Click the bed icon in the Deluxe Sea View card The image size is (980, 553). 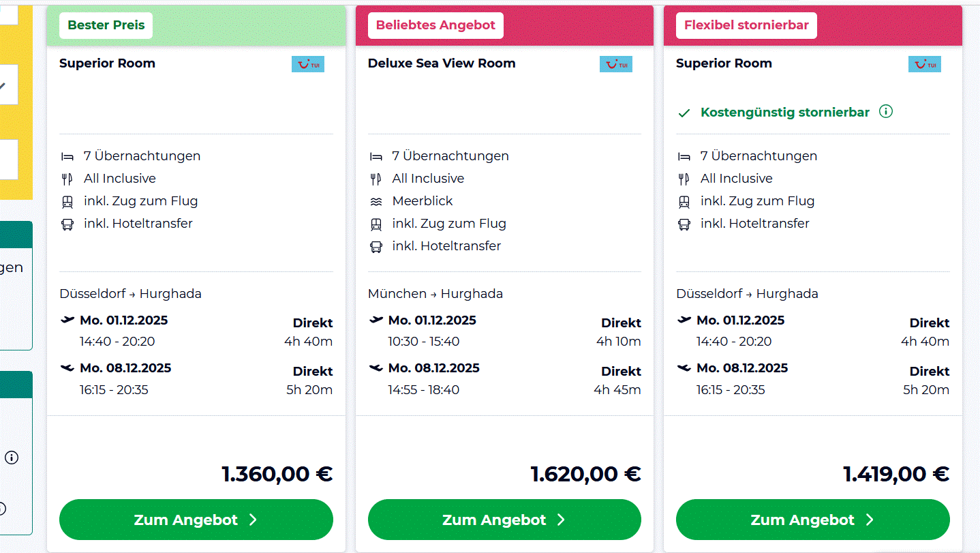[376, 156]
